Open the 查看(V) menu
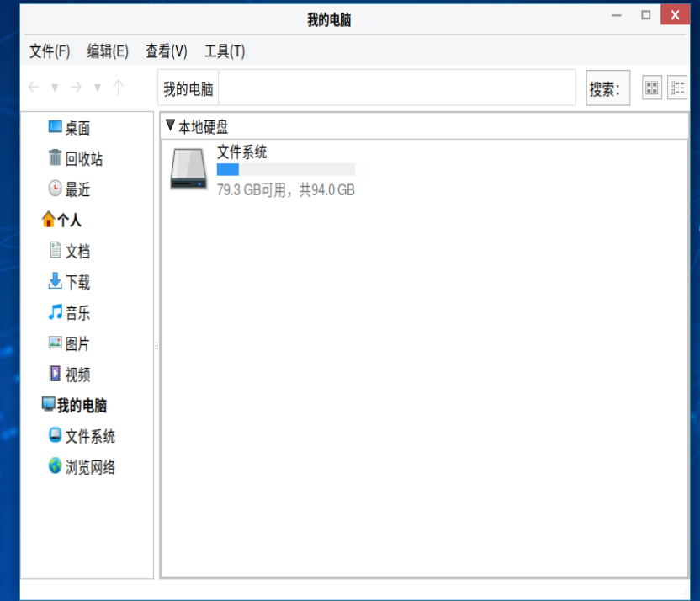Image resolution: width=700 pixels, height=601 pixels. 166,51
